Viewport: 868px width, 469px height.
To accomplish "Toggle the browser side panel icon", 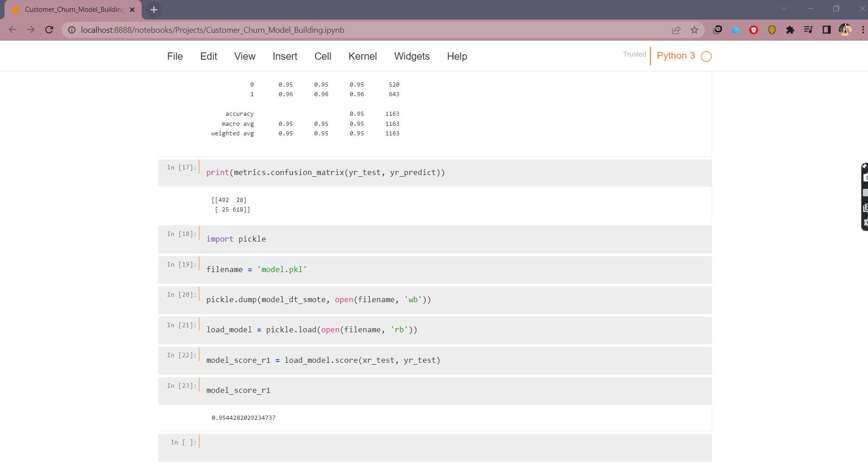I will point(826,30).
